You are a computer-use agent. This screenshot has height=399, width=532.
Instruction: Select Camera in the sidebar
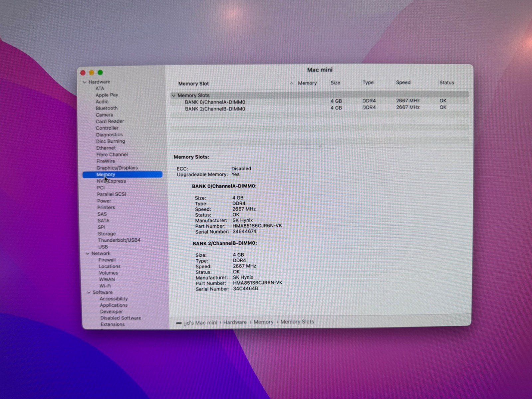(104, 115)
